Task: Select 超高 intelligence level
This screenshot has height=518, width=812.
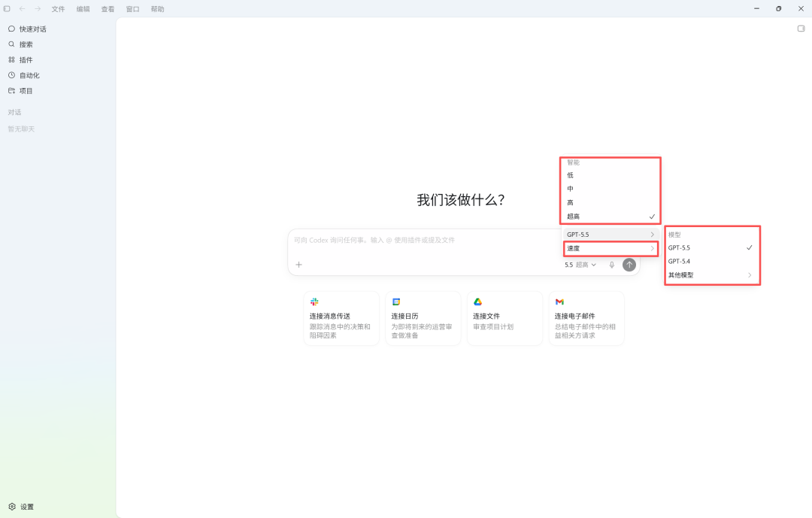Action: click(x=611, y=217)
